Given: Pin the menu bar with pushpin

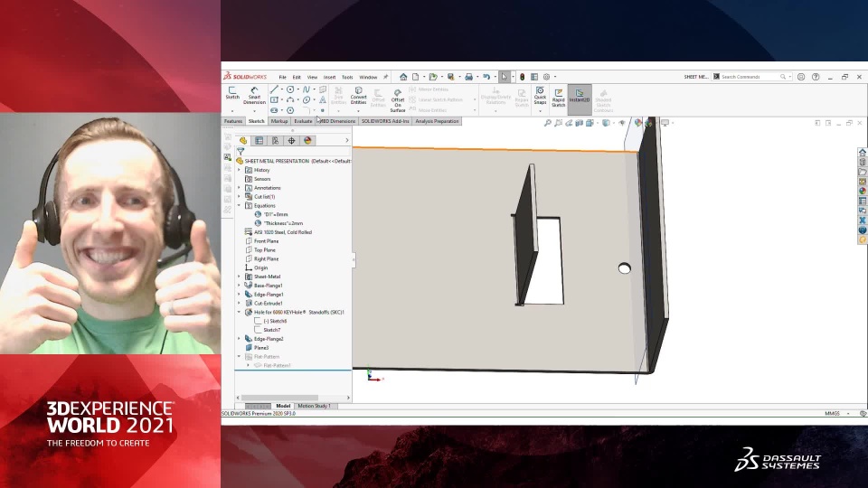Looking at the screenshot, I should (x=386, y=77).
